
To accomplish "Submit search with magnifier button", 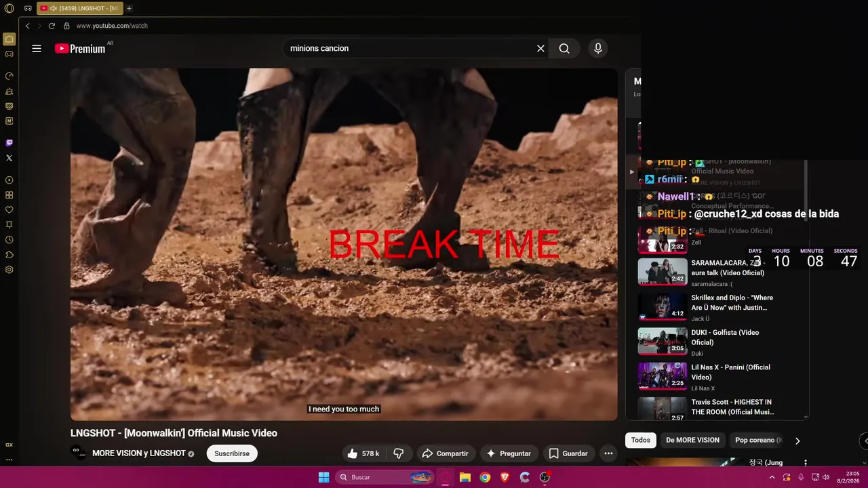I will point(564,48).
